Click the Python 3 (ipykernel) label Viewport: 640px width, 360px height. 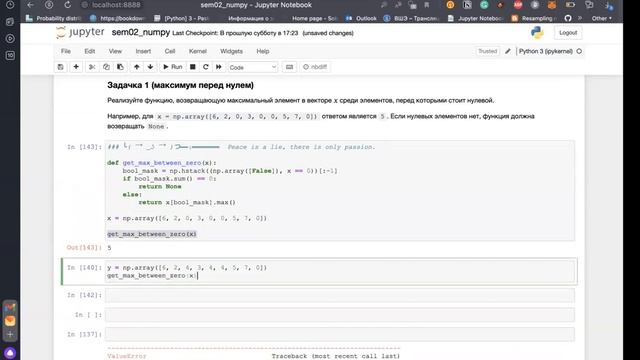[545, 51]
